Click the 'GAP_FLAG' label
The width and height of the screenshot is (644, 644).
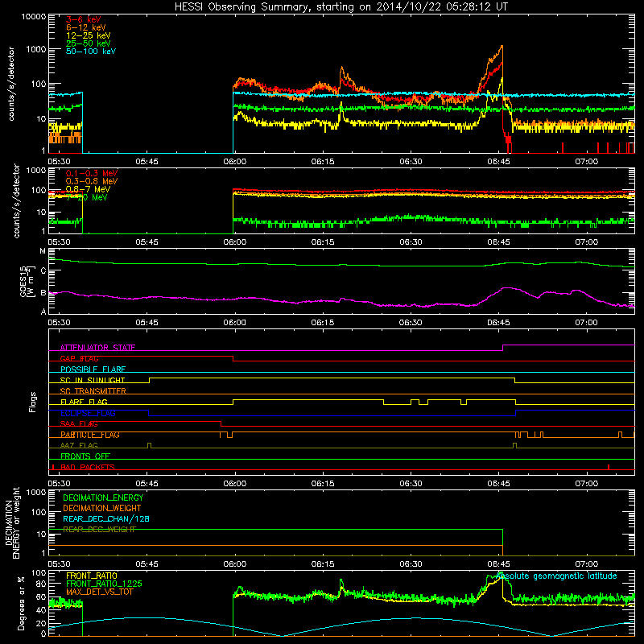(79, 358)
